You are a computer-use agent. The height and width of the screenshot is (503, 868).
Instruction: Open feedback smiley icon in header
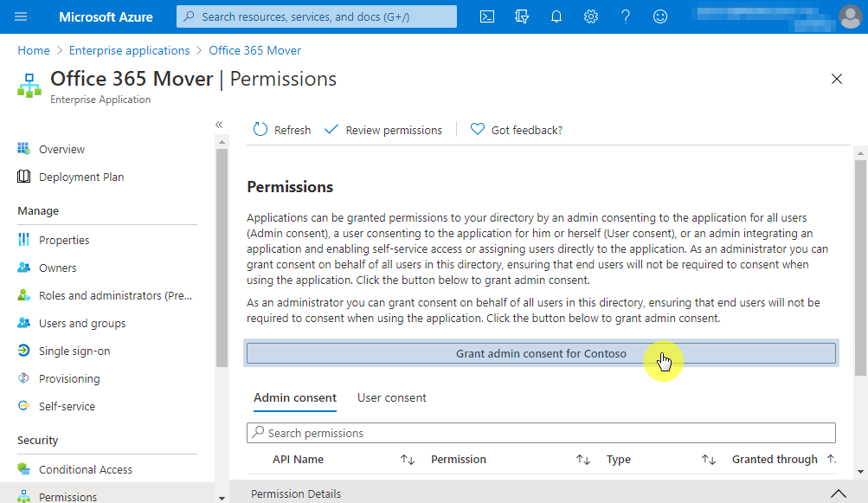(659, 16)
